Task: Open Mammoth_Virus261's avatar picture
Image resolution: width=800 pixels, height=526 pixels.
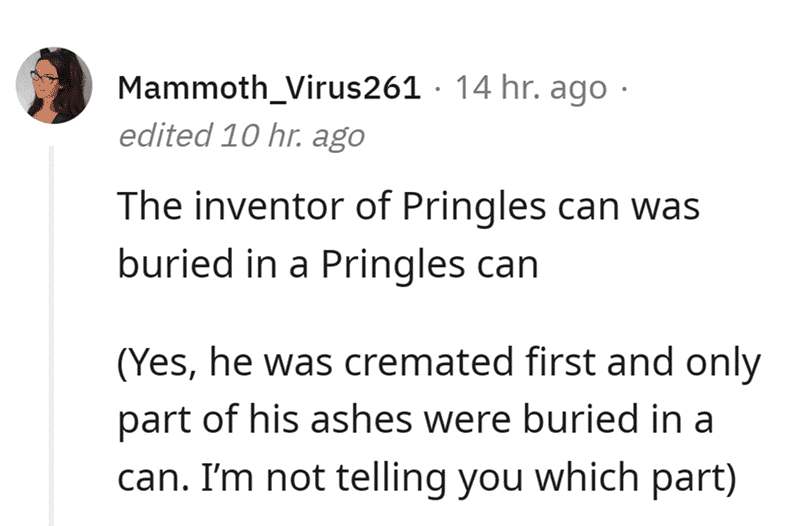Action: 54,85
